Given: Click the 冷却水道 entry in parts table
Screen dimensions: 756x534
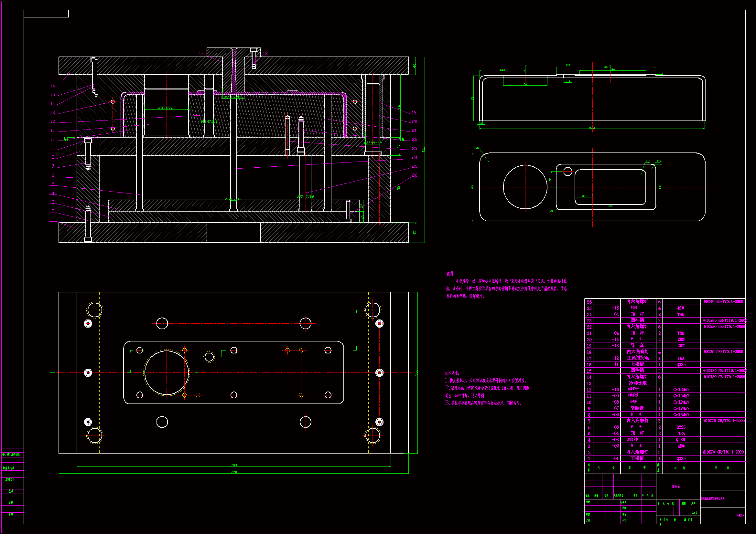Looking at the screenshot, I should pyautogui.click(x=638, y=383).
